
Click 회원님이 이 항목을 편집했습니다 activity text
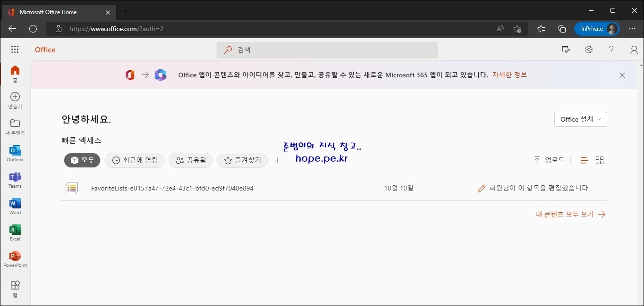(x=539, y=188)
